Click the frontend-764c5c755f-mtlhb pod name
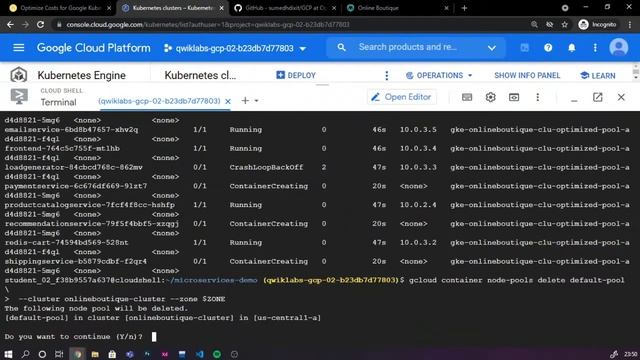This screenshot has width=640, height=360. 62,149
